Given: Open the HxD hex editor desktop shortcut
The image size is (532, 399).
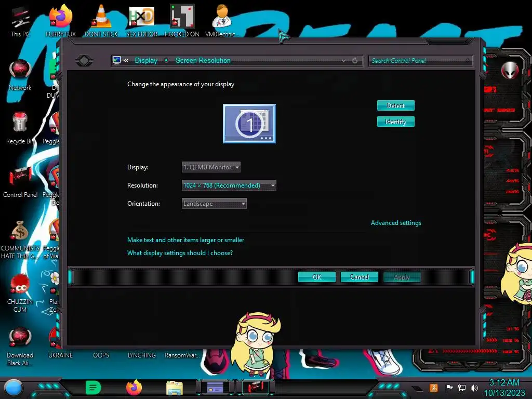Looking at the screenshot, I should [141, 20].
